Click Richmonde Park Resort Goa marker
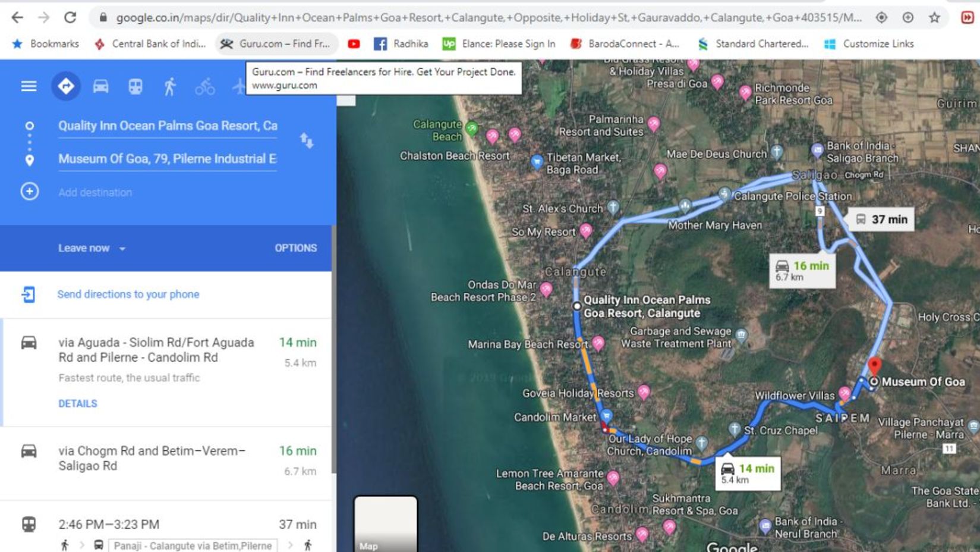The height and width of the screenshot is (552, 980). point(745,92)
